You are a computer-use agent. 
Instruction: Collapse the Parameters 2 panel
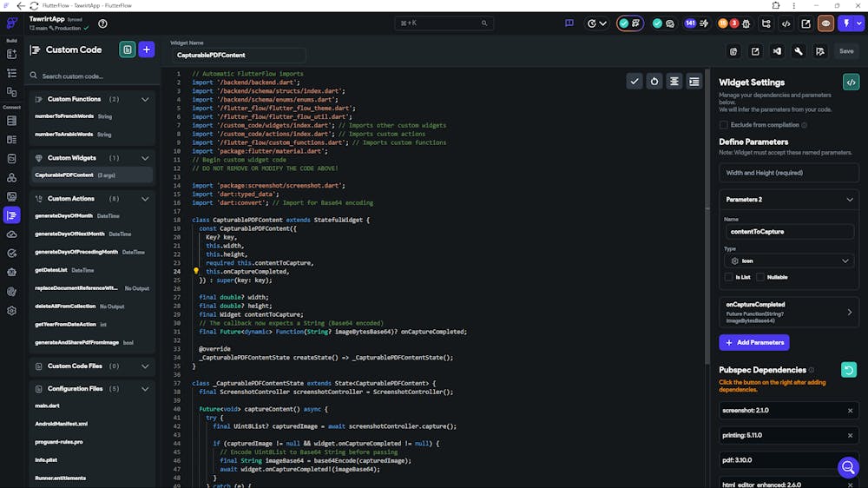click(x=850, y=200)
